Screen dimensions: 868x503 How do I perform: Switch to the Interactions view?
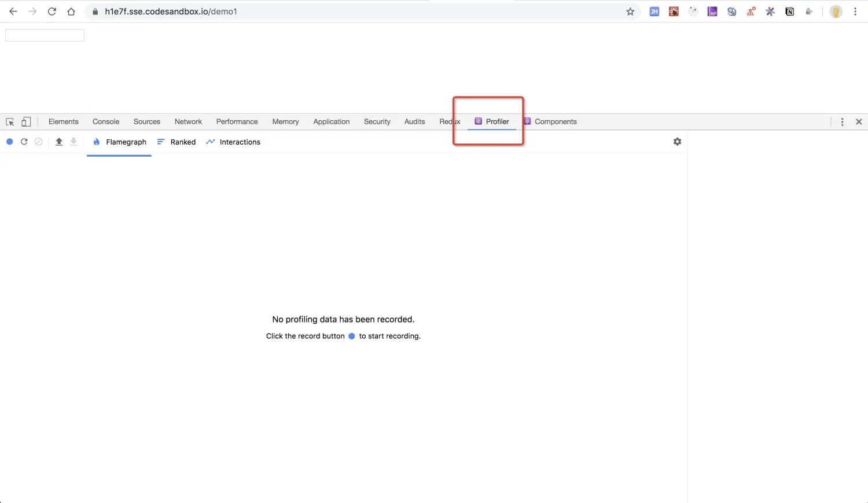tap(233, 142)
